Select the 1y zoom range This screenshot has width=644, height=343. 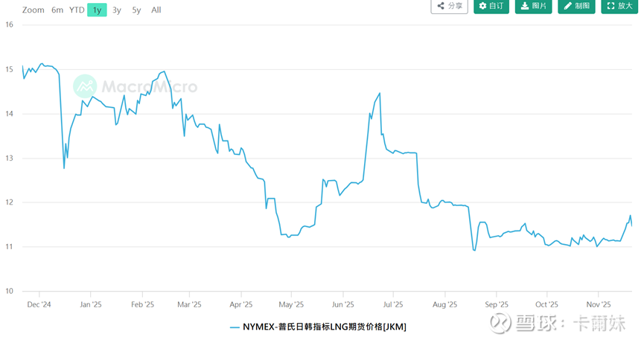click(x=97, y=10)
